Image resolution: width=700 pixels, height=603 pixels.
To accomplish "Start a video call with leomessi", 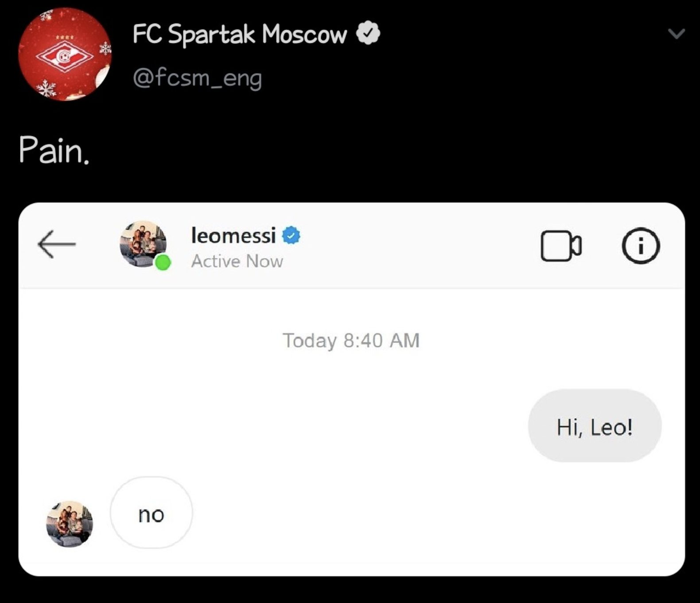I will (561, 246).
